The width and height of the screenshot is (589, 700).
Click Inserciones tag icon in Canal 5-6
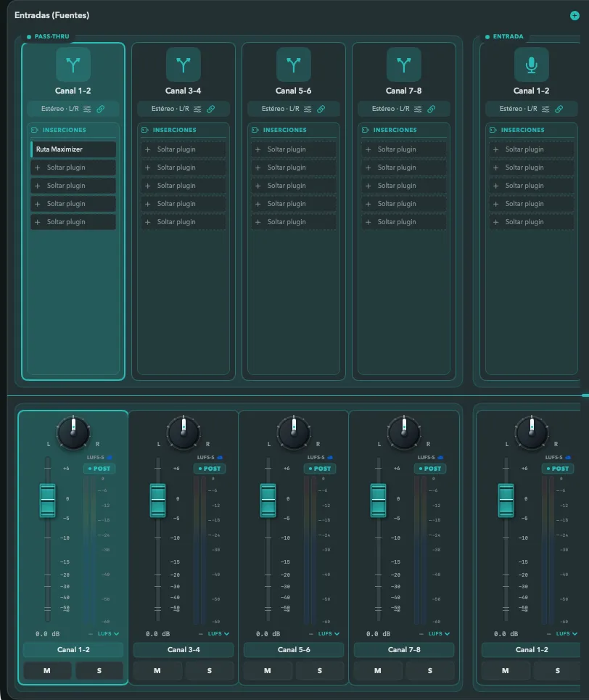click(255, 130)
